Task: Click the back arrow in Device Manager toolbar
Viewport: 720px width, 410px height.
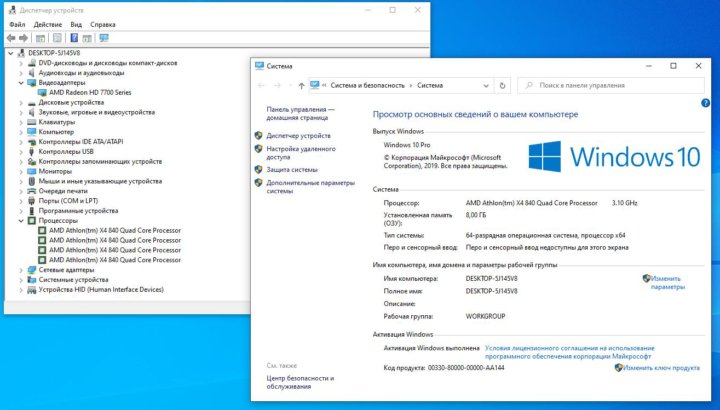Action: tap(10, 38)
